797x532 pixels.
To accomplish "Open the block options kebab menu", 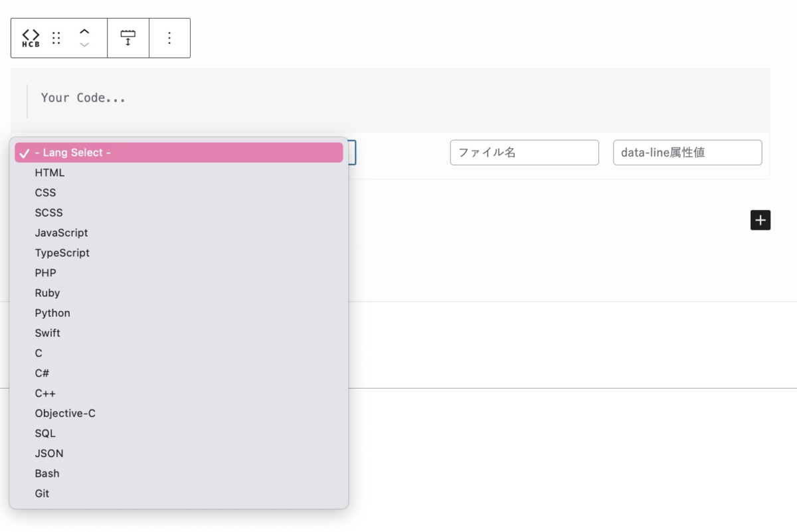I will pos(169,37).
